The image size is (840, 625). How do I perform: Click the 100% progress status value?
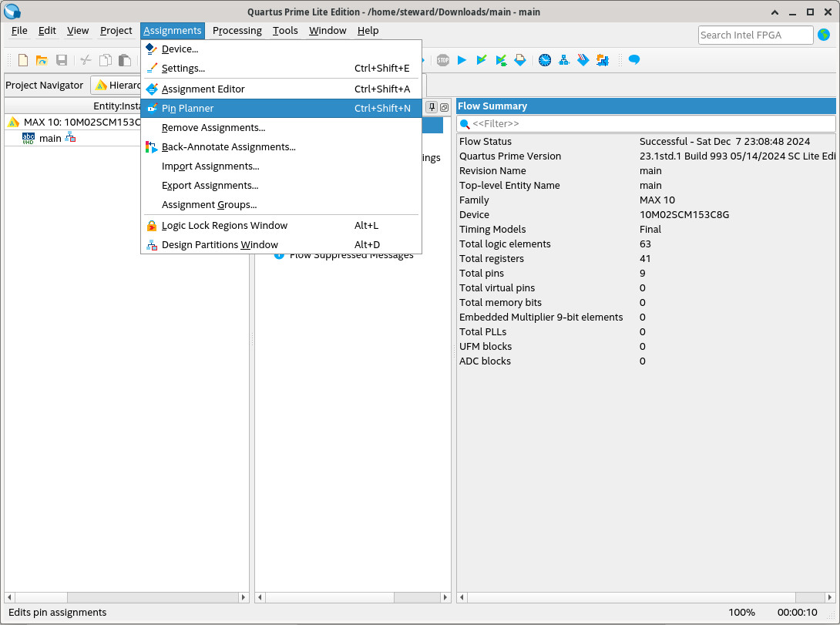(741, 612)
